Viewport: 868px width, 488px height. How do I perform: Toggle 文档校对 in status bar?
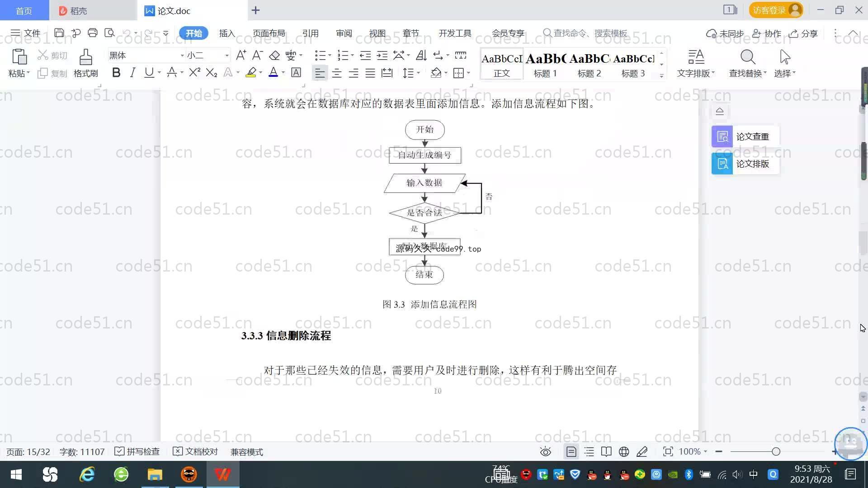point(195,452)
